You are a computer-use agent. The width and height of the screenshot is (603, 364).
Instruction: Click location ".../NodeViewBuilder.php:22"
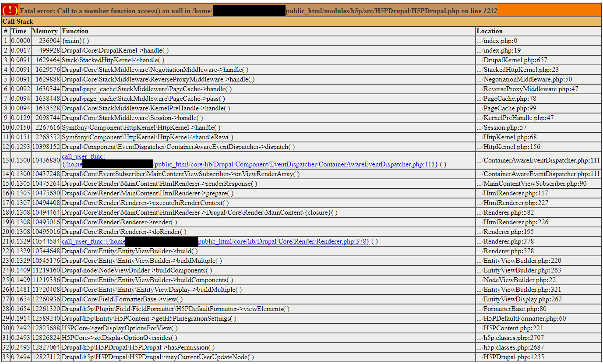pos(515,280)
